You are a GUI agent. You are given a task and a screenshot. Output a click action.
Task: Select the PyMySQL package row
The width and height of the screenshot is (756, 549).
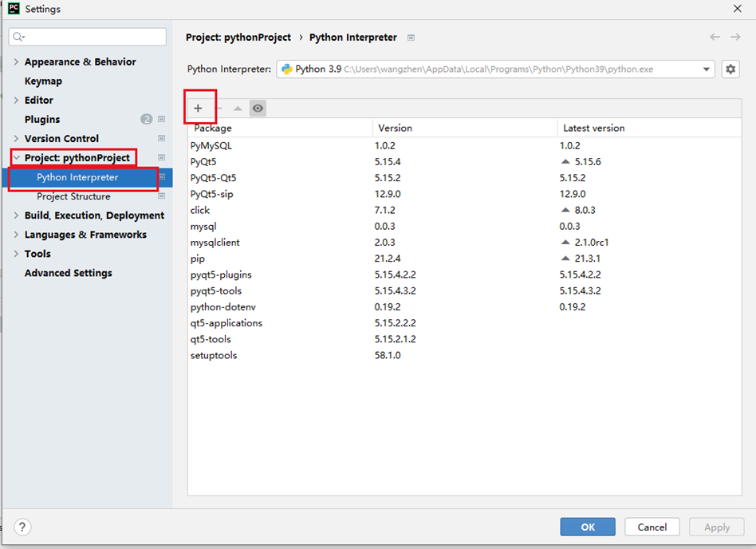pyautogui.click(x=464, y=145)
